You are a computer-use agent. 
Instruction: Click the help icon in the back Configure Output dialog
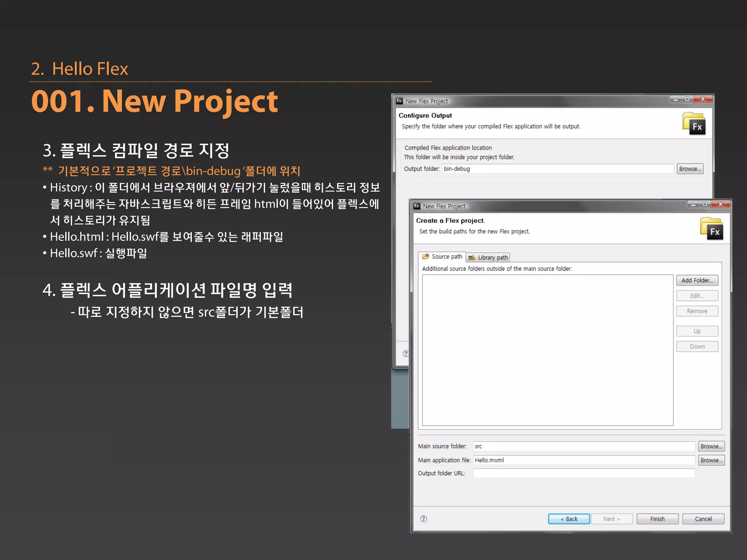tap(406, 353)
